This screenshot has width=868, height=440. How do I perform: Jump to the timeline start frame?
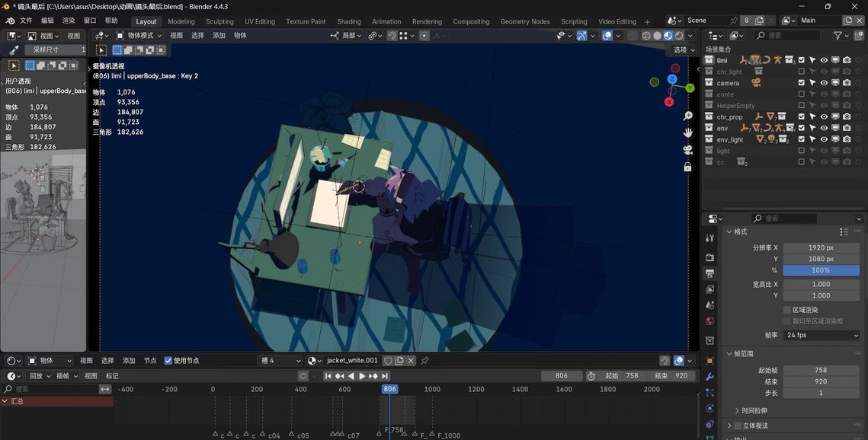[x=328, y=376]
